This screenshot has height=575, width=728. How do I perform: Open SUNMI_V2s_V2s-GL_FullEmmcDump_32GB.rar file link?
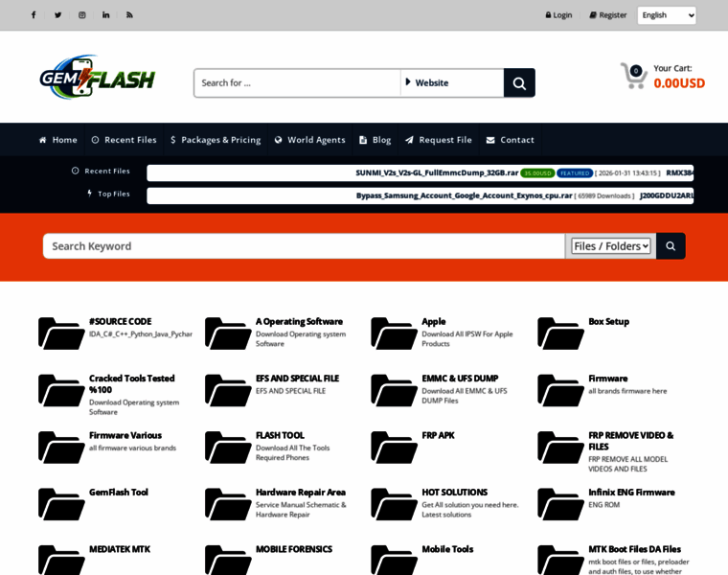(x=437, y=172)
